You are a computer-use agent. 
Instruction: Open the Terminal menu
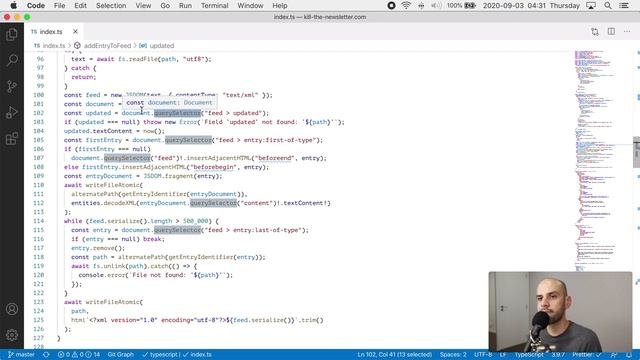coord(215,5)
